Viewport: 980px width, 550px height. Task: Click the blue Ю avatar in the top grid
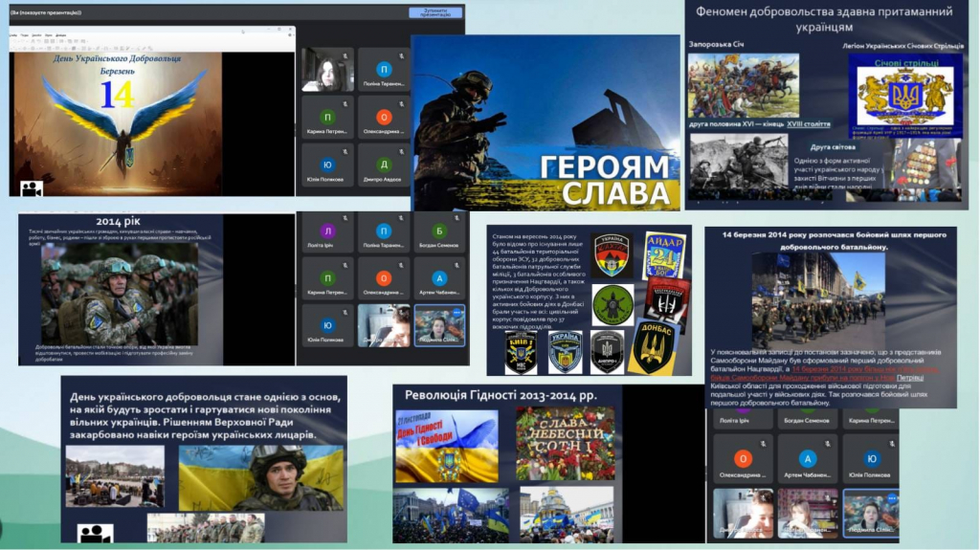pyautogui.click(x=327, y=165)
